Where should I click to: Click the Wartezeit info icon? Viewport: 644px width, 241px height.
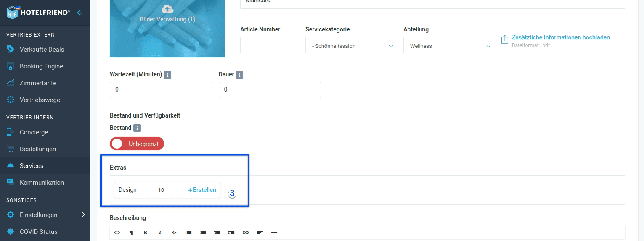click(167, 75)
